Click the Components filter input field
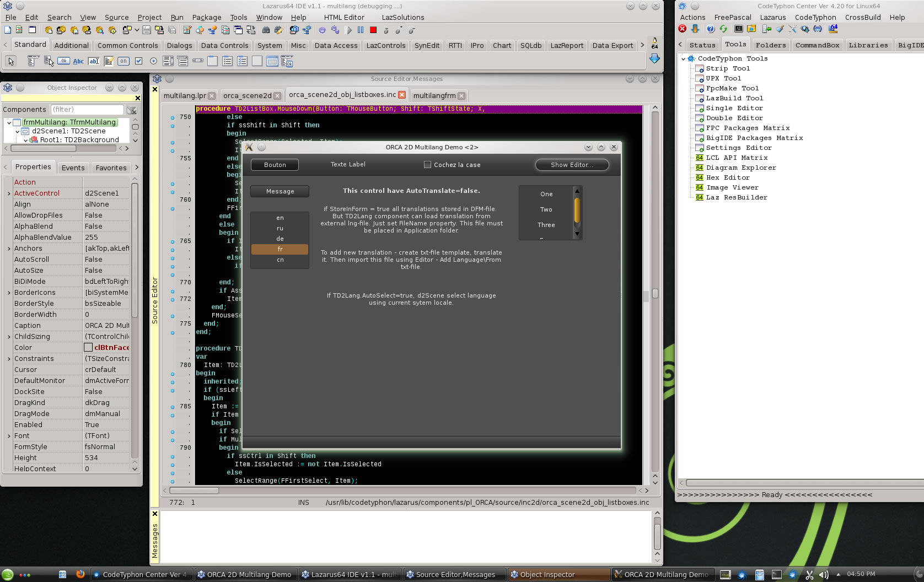 tap(87, 109)
